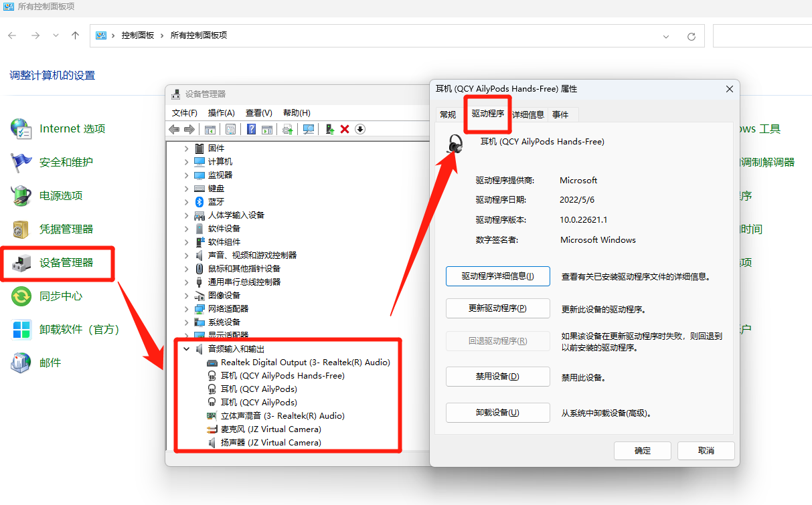Confirm with the 确定 button
This screenshot has height=505, width=812.
[643, 451]
